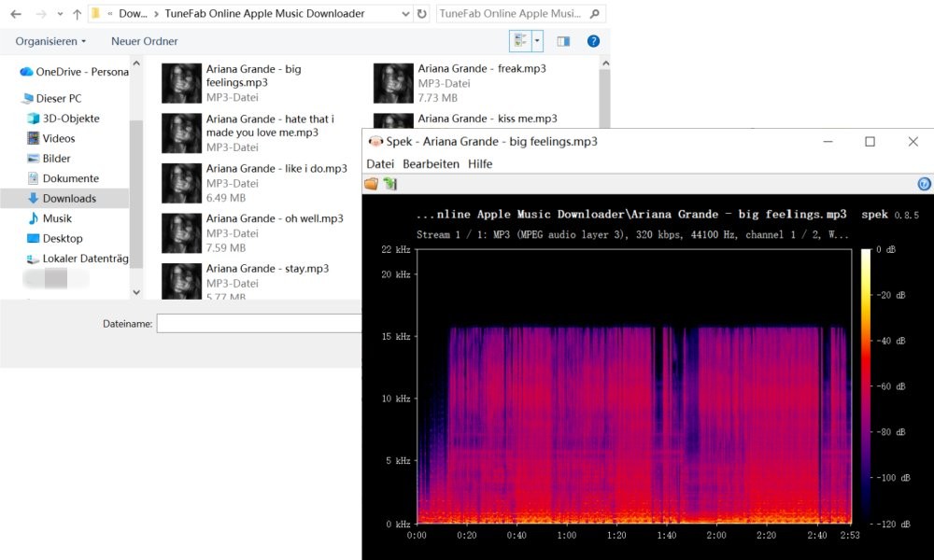Select Ariana Grande - hate that i made you love me.mp3
Viewport: 934px width, 560px height.
click(256, 133)
